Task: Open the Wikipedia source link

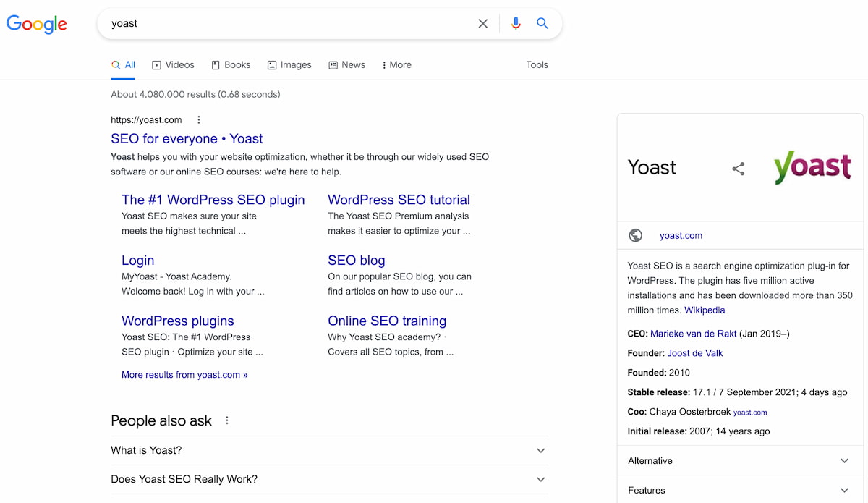Action: pos(705,310)
